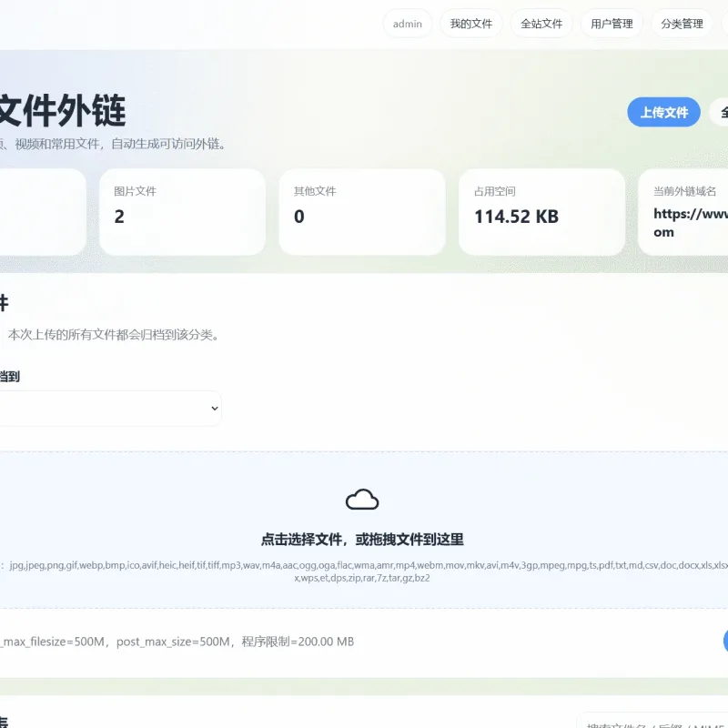Click the admin user pill
This screenshot has width=728, height=728.
(407, 24)
